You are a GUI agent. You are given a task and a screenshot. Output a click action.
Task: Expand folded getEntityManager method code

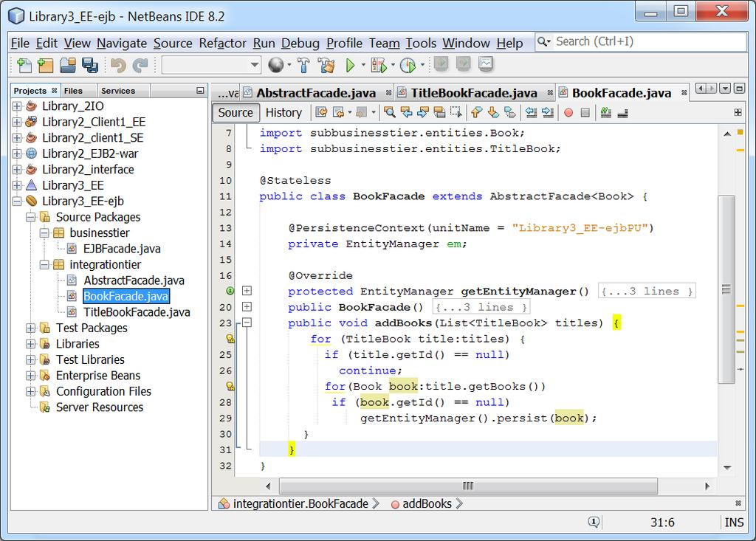point(247,291)
